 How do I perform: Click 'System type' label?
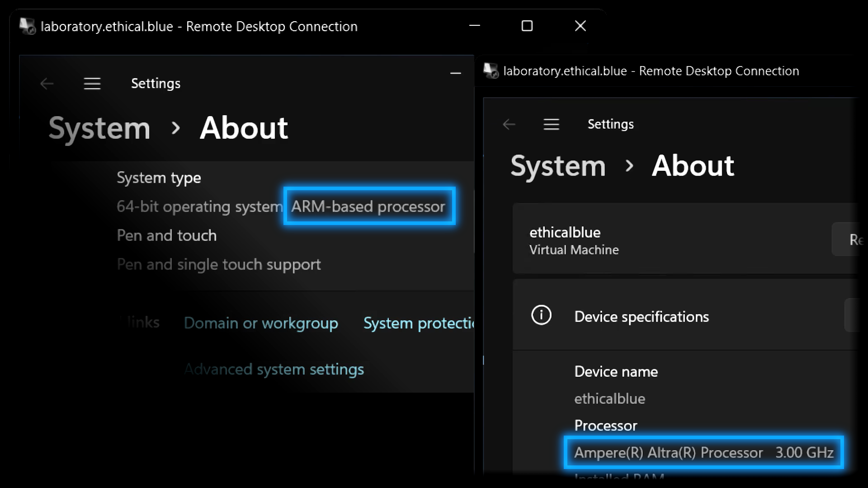click(x=159, y=178)
